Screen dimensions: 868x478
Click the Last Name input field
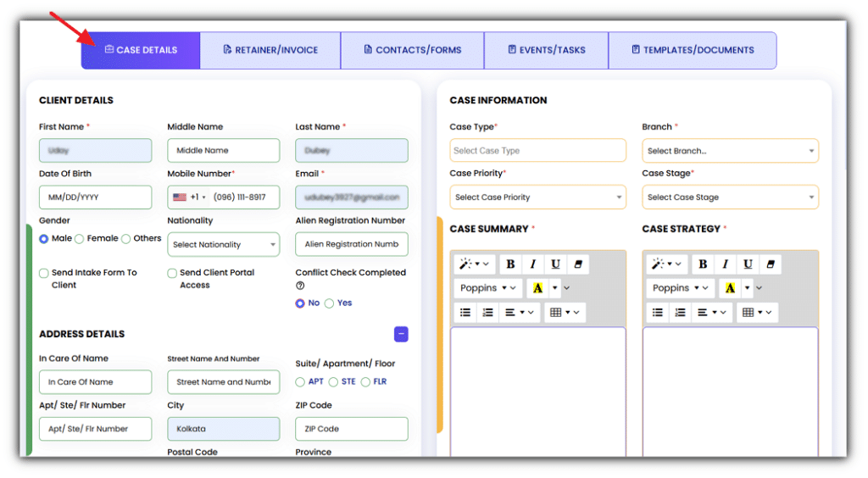point(352,151)
